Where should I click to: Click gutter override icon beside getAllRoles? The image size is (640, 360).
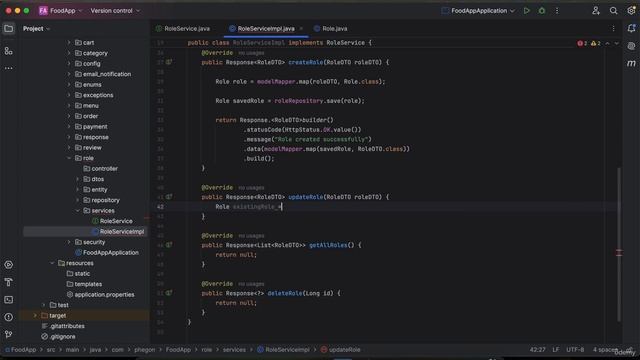(169, 245)
